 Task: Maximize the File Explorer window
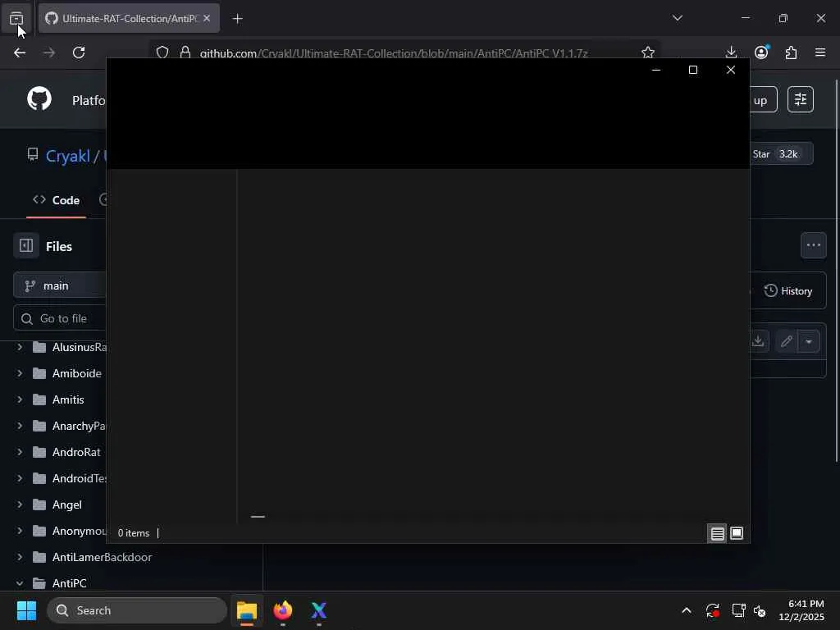tap(692, 70)
